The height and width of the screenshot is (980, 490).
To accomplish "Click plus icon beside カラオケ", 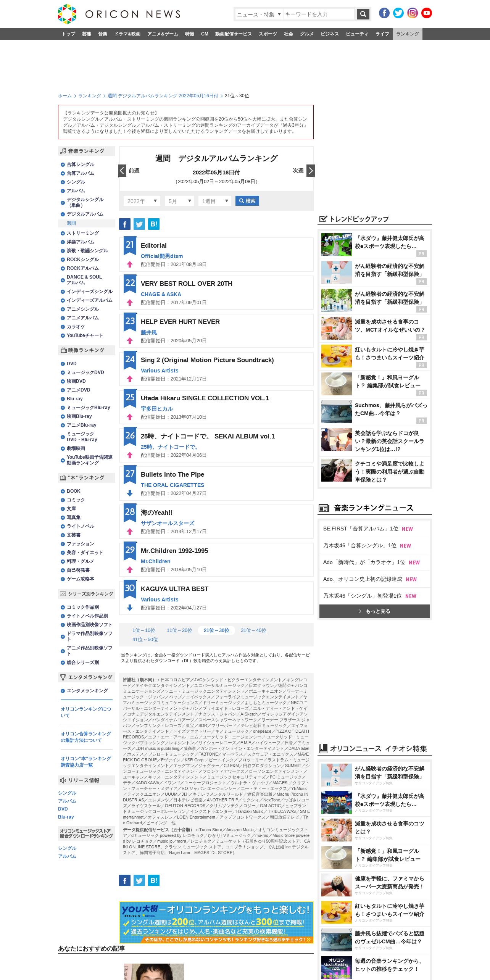I will coord(63,327).
